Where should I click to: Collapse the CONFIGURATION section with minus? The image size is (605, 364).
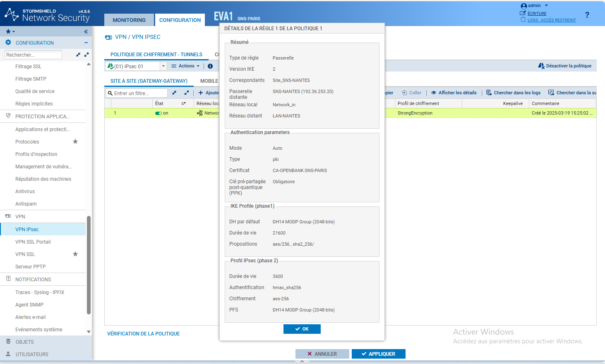[x=86, y=43]
